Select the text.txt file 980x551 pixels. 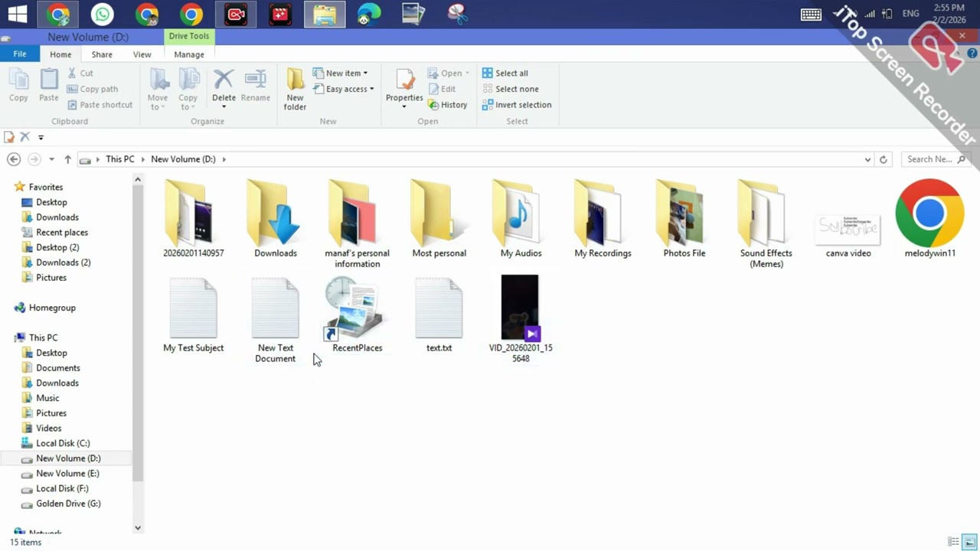click(439, 315)
